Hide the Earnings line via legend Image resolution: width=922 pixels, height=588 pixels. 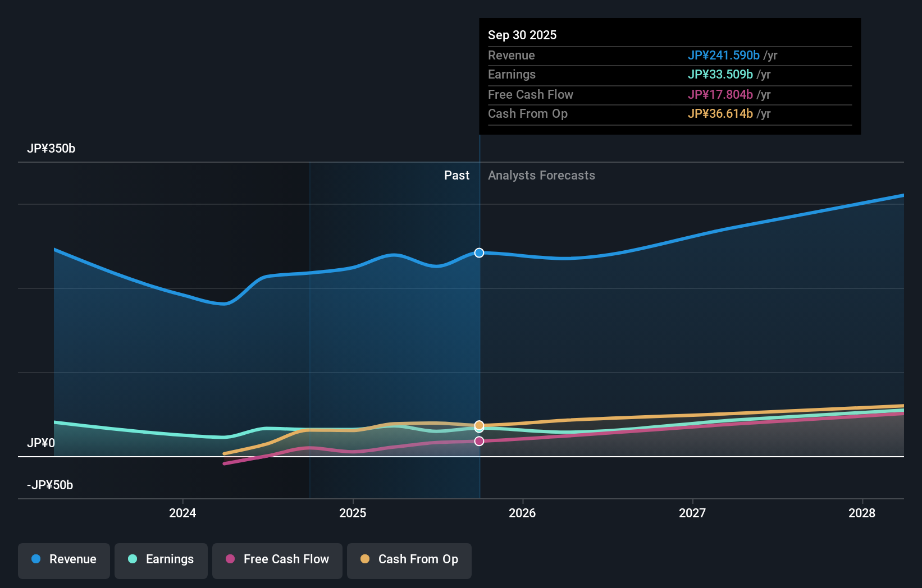tap(161, 559)
